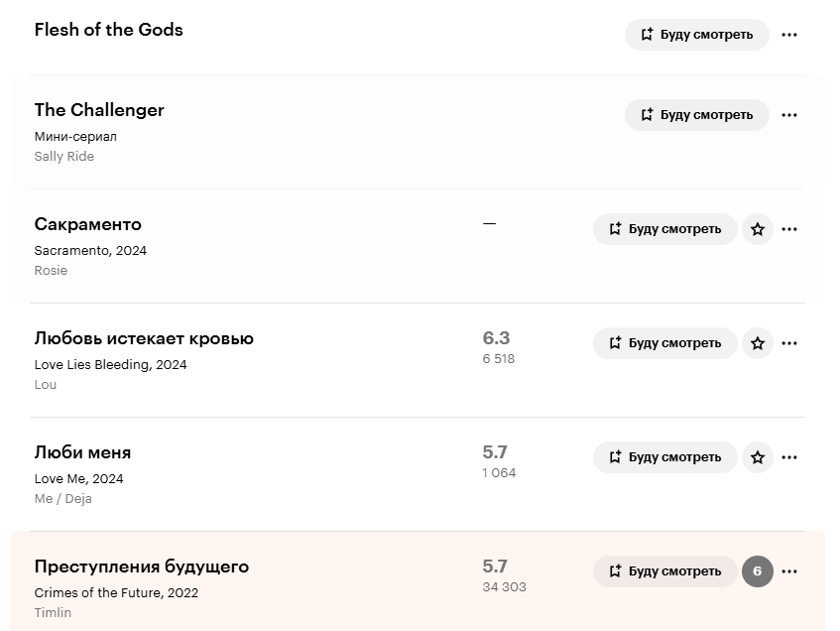
Task: Add Любовь истекает кровью to watchlist
Action: pyautogui.click(x=664, y=343)
